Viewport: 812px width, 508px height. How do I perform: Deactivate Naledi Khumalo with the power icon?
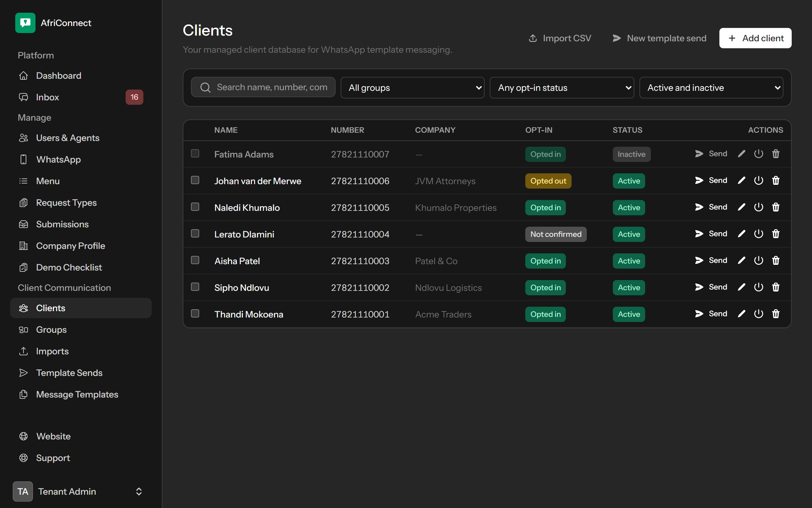point(759,207)
